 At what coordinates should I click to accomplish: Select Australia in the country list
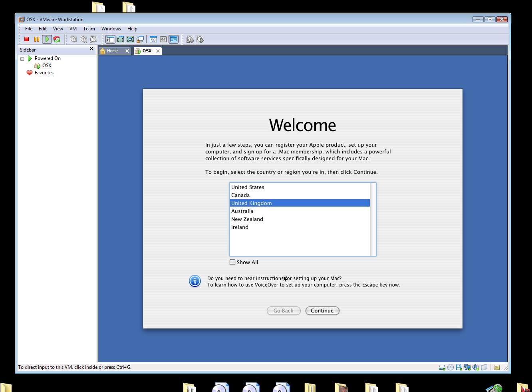pos(242,211)
